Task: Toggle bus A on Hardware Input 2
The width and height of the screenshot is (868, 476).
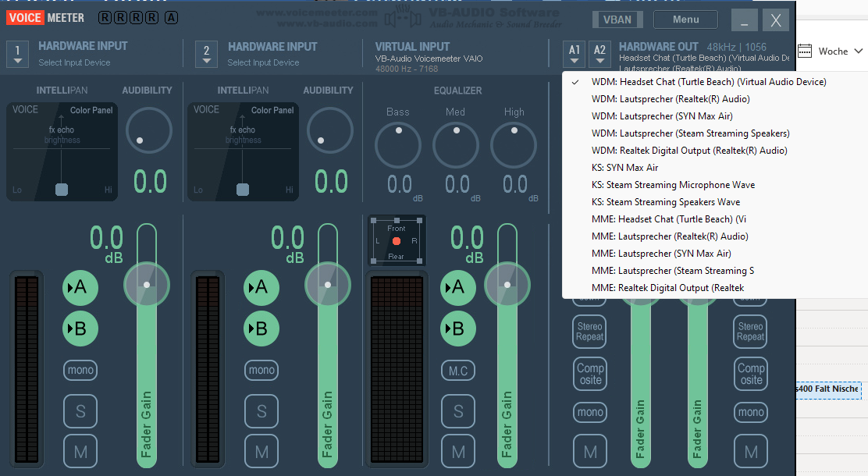Action: pos(261,288)
